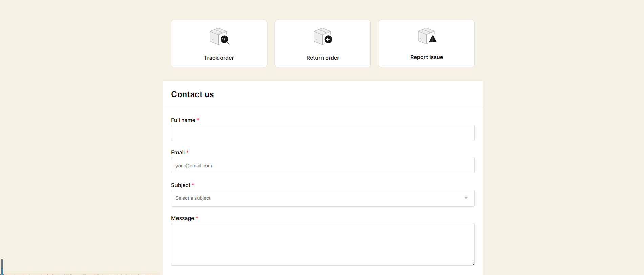This screenshot has width=644, height=275.
Task: Grab the Message box resize handle
Action: tap(472, 263)
